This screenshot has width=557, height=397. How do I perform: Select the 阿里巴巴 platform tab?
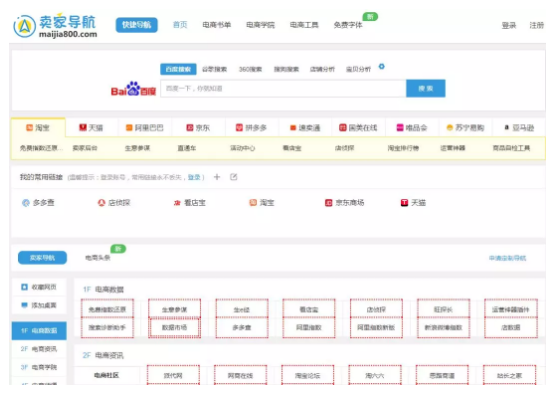[145, 127]
